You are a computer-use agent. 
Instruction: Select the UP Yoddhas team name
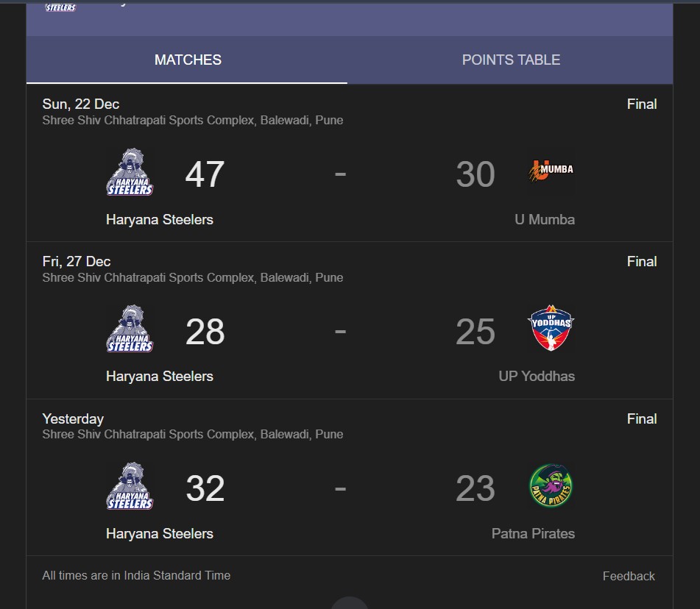537,376
